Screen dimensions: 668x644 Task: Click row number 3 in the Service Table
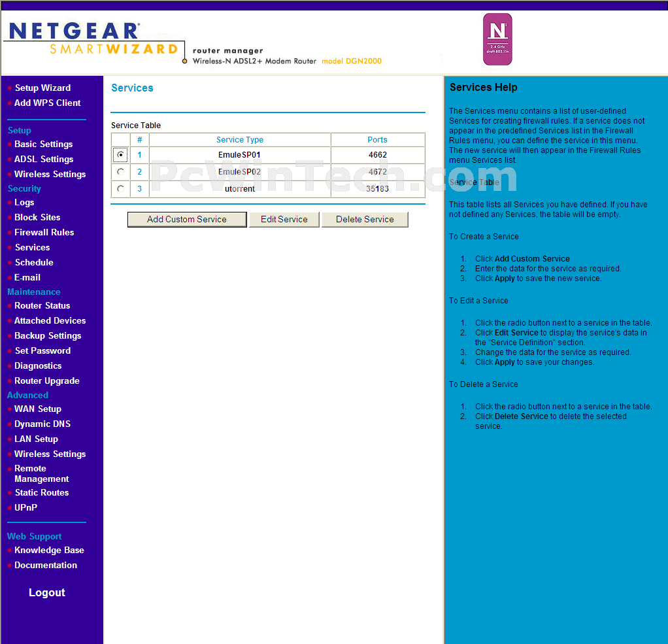point(139,189)
